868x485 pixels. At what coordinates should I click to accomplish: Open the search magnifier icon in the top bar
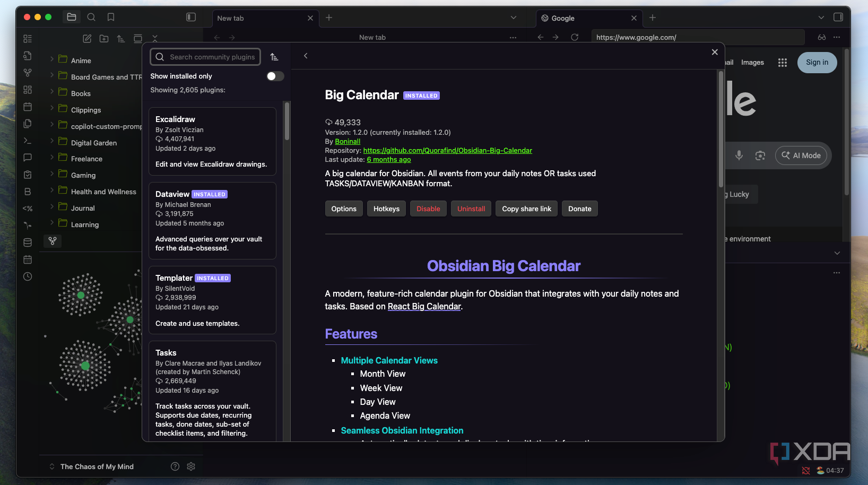(x=91, y=17)
